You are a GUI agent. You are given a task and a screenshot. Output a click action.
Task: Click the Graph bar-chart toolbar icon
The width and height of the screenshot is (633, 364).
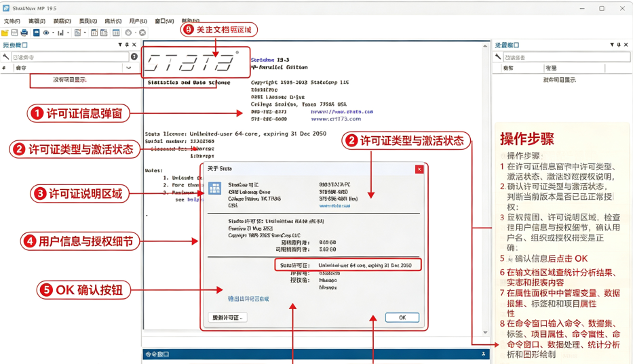[60, 33]
